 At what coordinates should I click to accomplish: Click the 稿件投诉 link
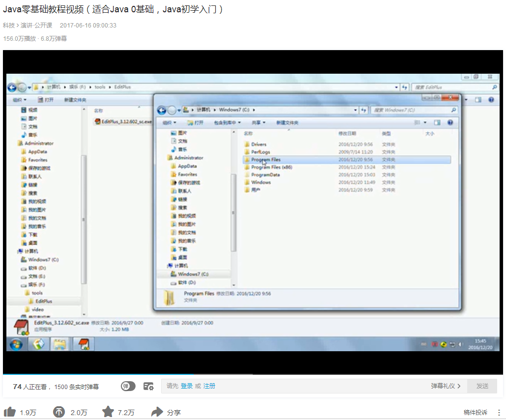point(476,412)
